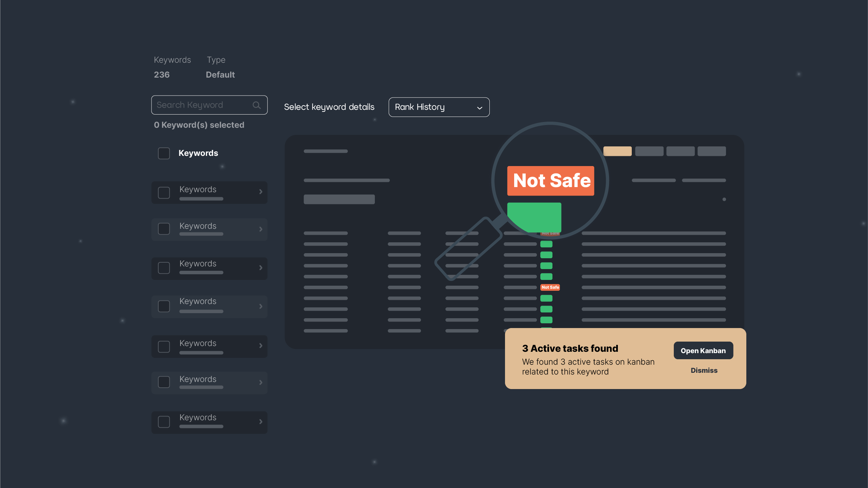Open the Rank History dropdown menu
The width and height of the screenshot is (868, 488).
439,107
